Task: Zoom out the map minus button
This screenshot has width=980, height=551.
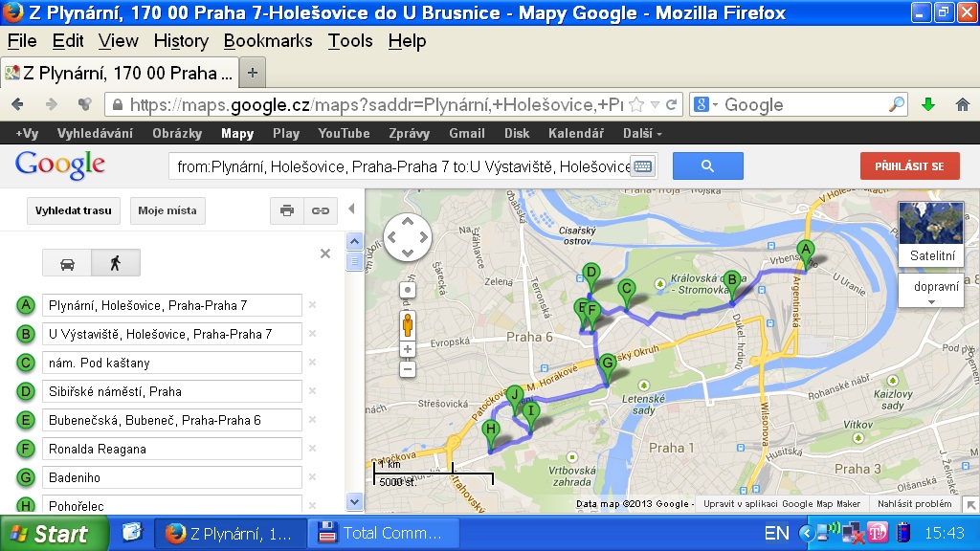Action: click(408, 369)
